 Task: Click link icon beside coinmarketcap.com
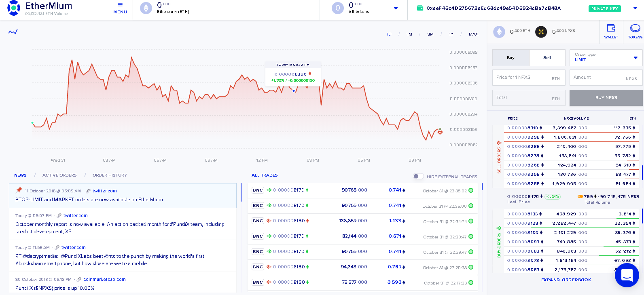tap(79, 279)
